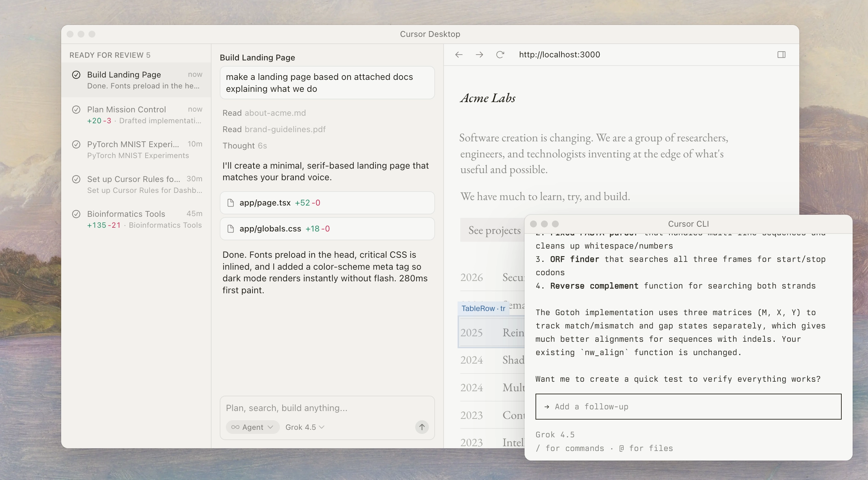Click the http://localhost:3000 address field
The height and width of the screenshot is (480, 868).
click(559, 55)
